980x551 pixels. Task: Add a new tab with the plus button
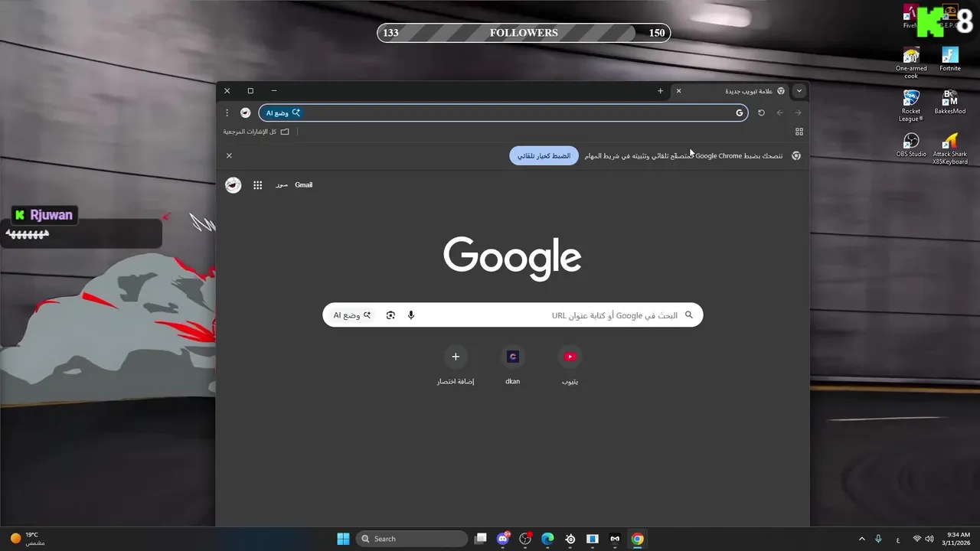[660, 91]
